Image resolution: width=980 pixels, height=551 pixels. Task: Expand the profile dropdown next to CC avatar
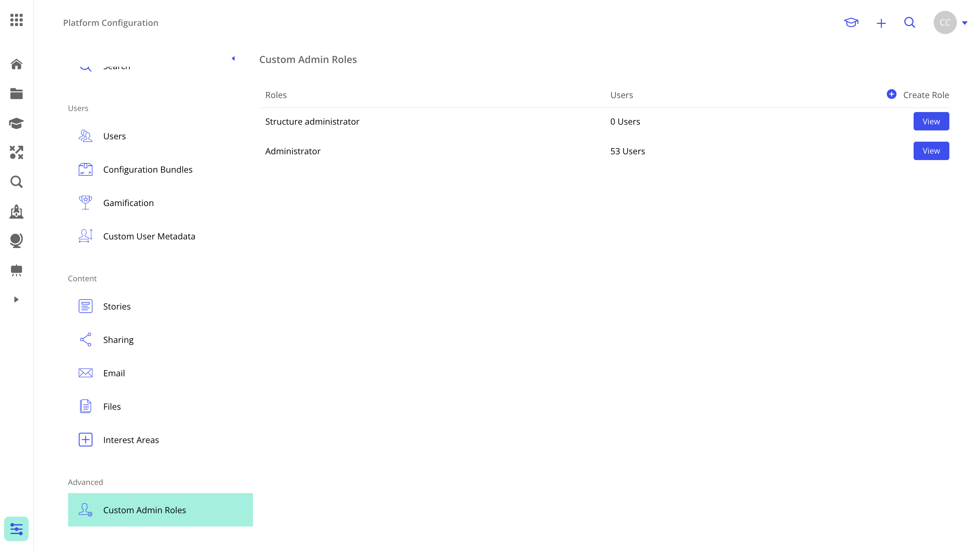point(966,23)
